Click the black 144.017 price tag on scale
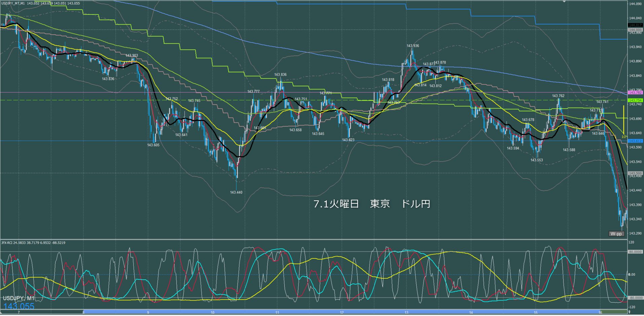The image size is (644, 316). (x=635, y=25)
